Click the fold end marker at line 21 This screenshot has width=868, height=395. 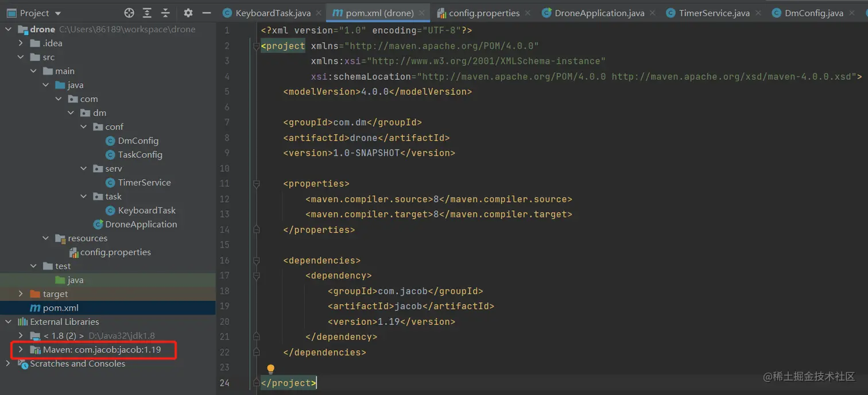pos(257,337)
